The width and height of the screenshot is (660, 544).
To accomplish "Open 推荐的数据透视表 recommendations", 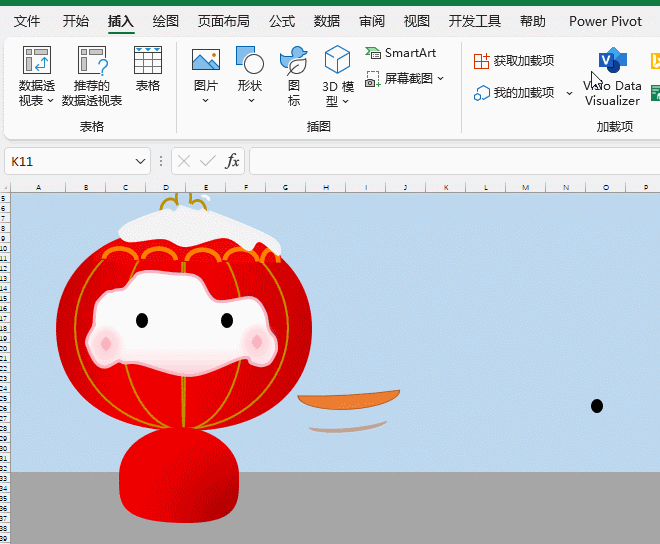I will [x=92, y=76].
